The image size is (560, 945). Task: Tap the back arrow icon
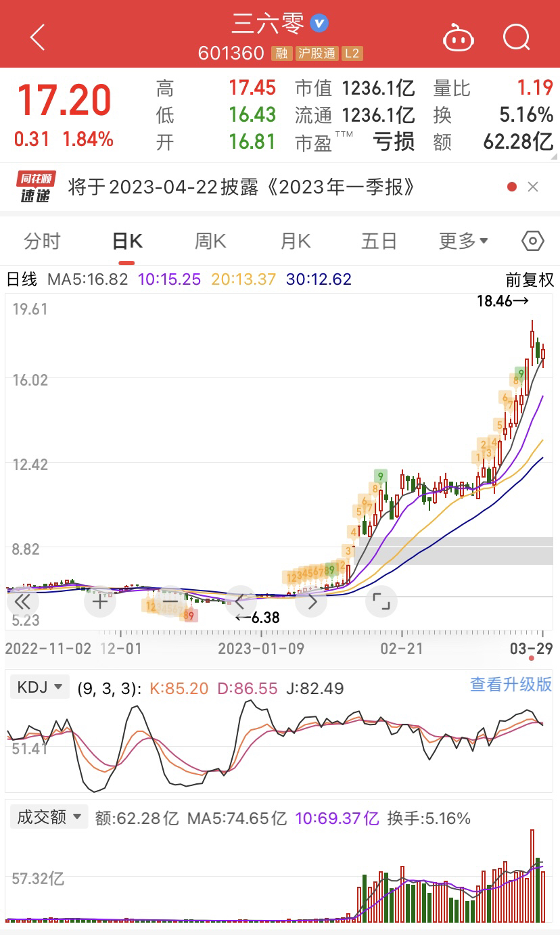coord(38,37)
